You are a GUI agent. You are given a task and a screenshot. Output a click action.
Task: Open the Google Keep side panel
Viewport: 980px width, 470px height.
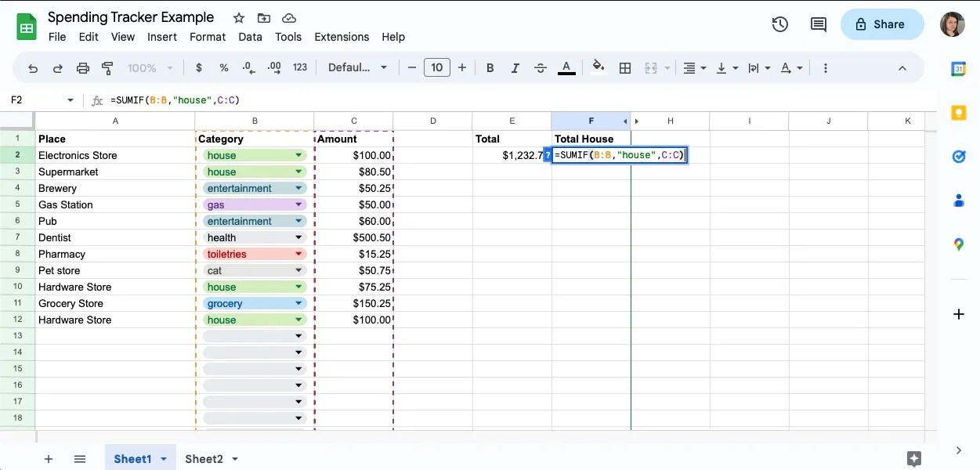click(x=958, y=113)
